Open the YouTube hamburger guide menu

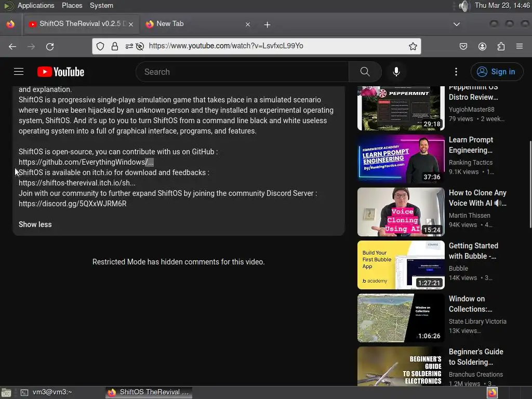[x=19, y=72]
